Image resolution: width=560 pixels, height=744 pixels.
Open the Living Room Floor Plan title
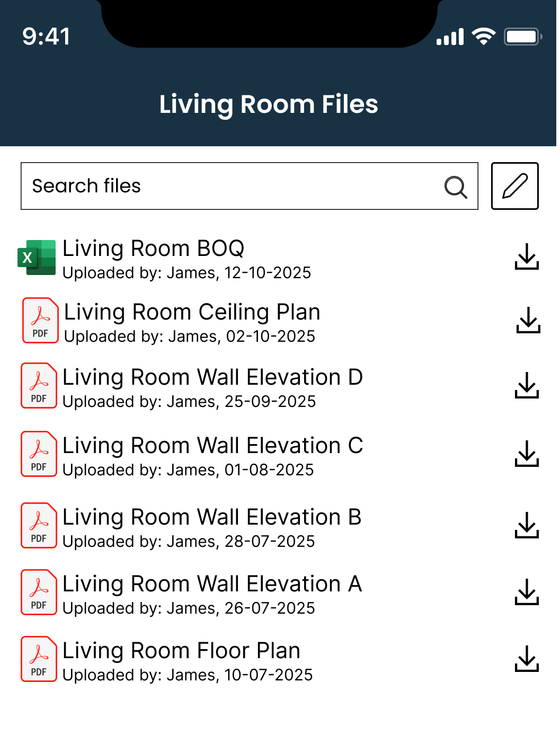(181, 651)
